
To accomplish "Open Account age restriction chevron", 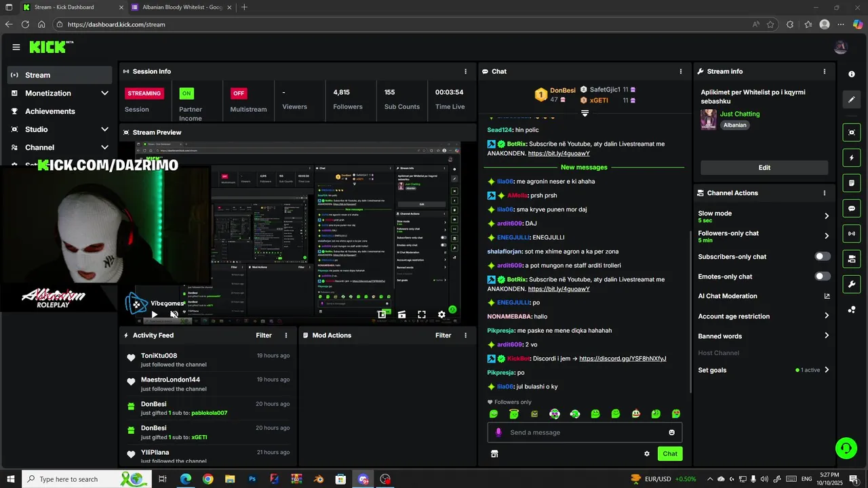I will pyautogui.click(x=827, y=316).
